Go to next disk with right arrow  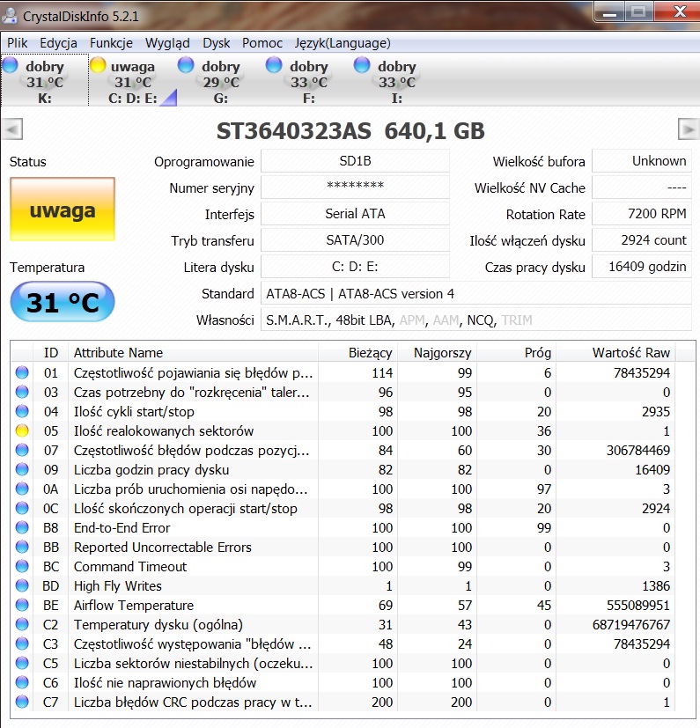pos(688,129)
